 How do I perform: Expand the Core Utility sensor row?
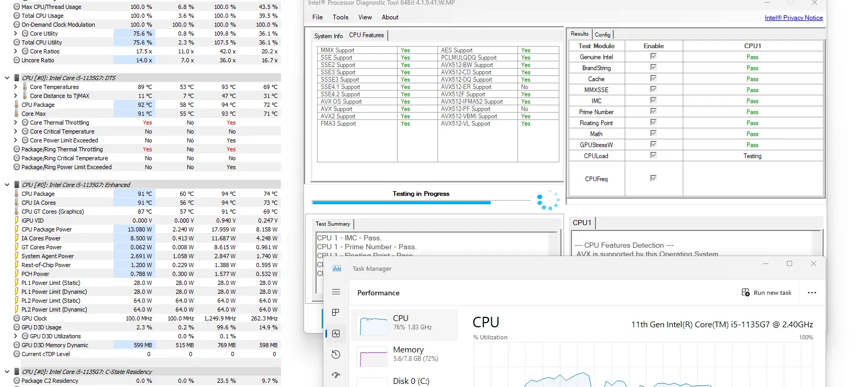point(16,34)
